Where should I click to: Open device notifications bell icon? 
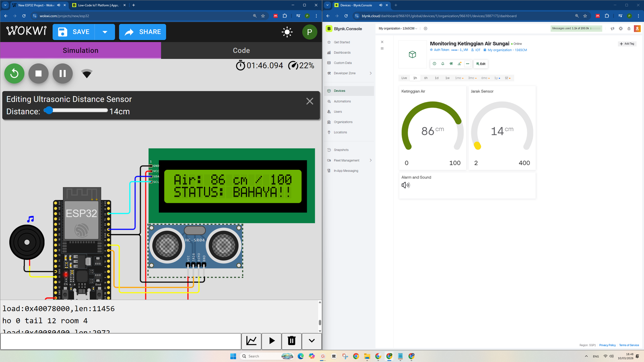click(443, 64)
